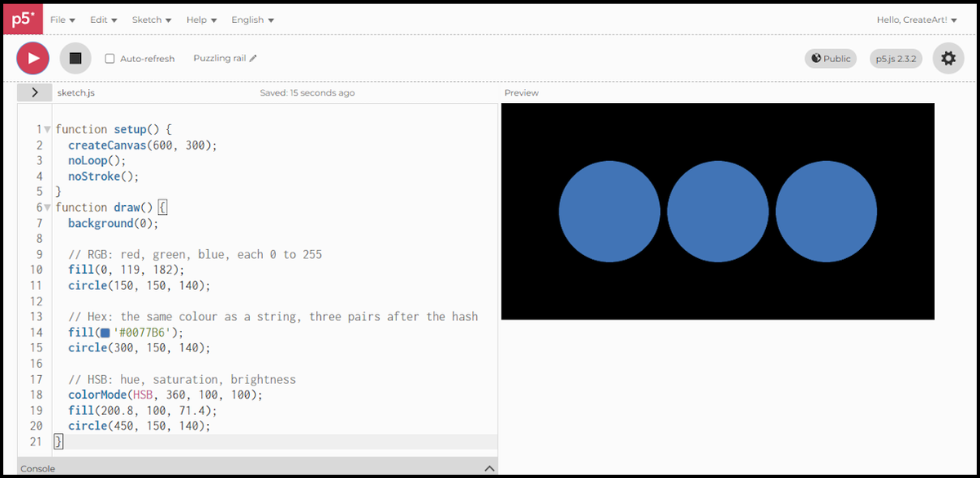
Task: Click the p5 logo home icon
Action: (23, 19)
